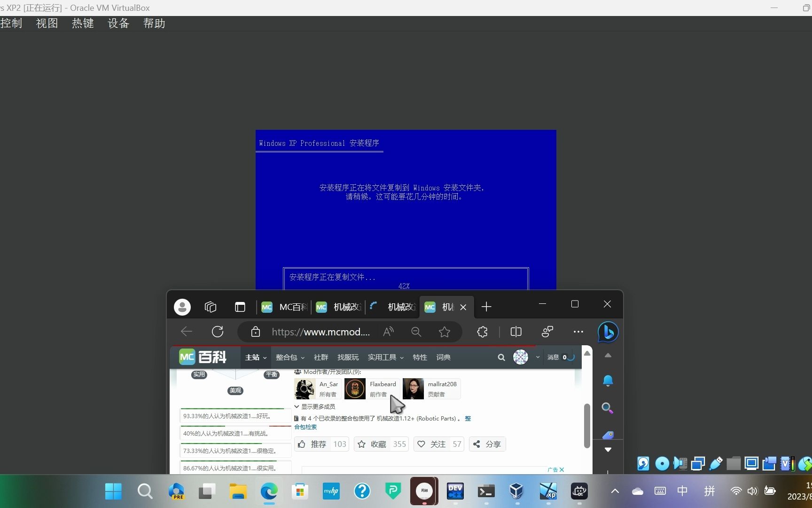Add current page to favorites with star icon
The width and height of the screenshot is (812, 508).
pyautogui.click(x=444, y=332)
